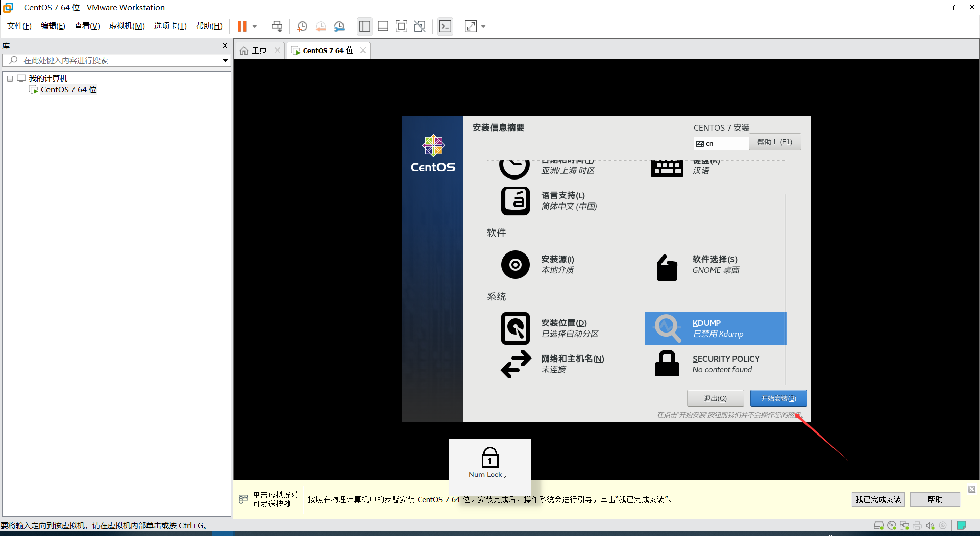
Task: Open the stretch mode dropdown arrow
Action: pyautogui.click(x=483, y=27)
